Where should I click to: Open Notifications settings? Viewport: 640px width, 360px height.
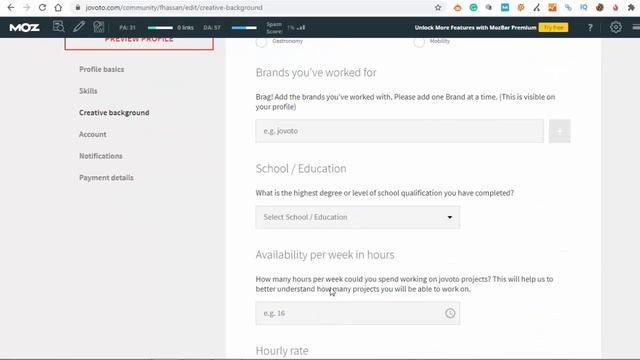pyautogui.click(x=101, y=156)
